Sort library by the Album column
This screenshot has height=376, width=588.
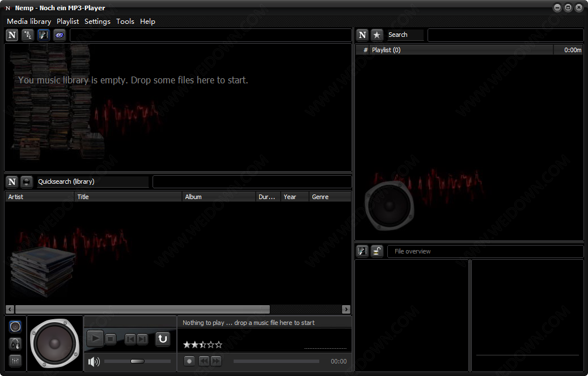pos(219,197)
